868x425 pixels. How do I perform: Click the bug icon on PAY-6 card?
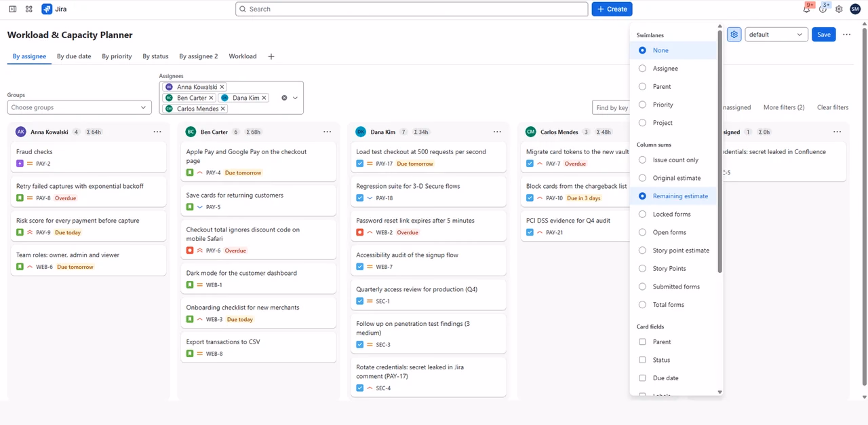(190, 251)
